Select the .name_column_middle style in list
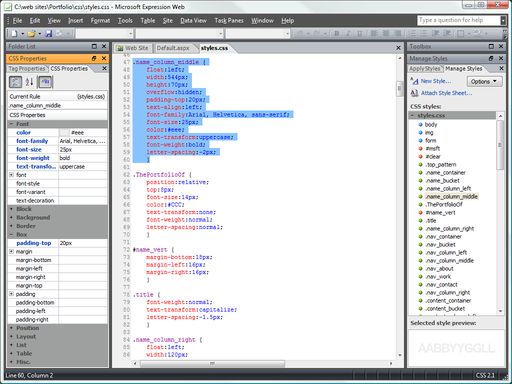The height and width of the screenshot is (384, 512). click(451, 196)
